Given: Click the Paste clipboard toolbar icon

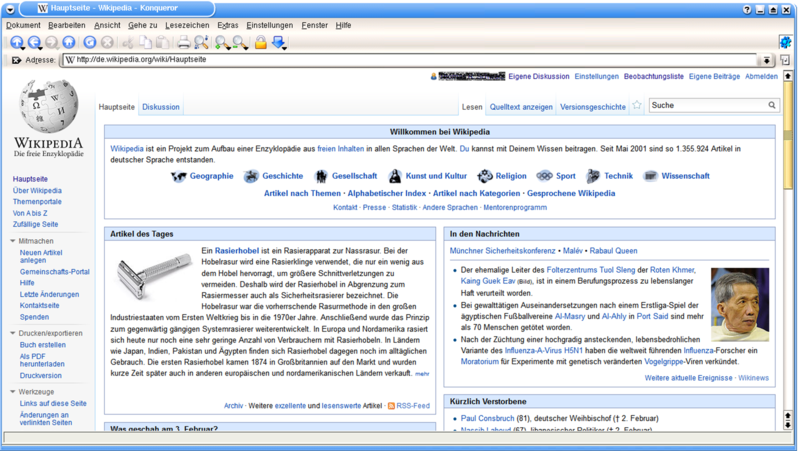Looking at the screenshot, I should pos(162,43).
